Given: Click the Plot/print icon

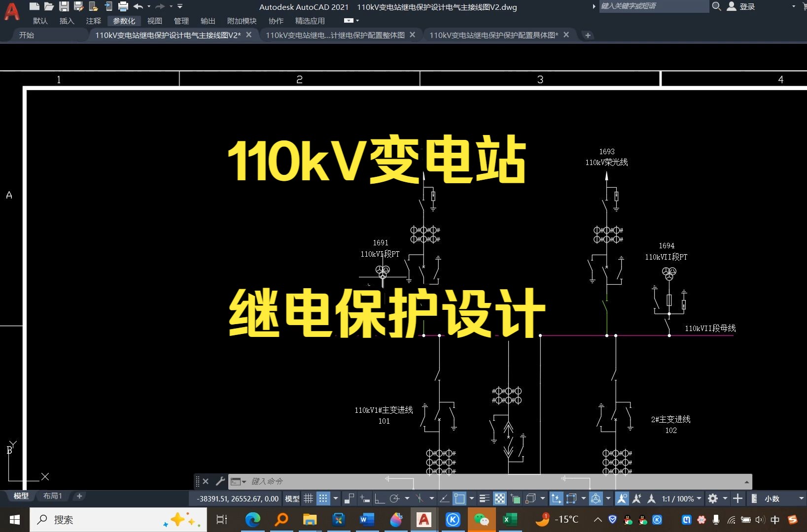Looking at the screenshot, I should (x=122, y=6).
